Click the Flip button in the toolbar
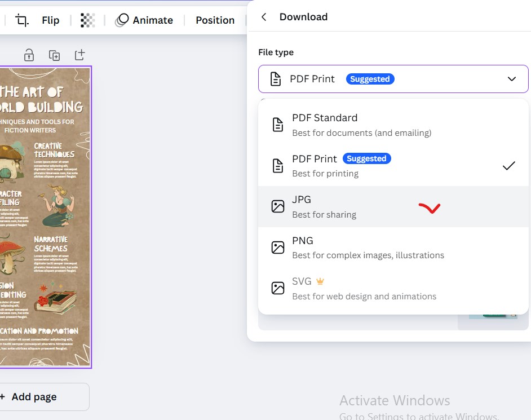This screenshot has height=420, width=531. pyautogui.click(x=50, y=20)
